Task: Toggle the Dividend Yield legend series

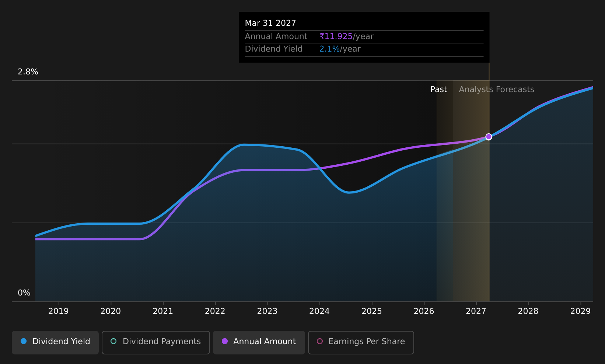Action: [x=55, y=342]
